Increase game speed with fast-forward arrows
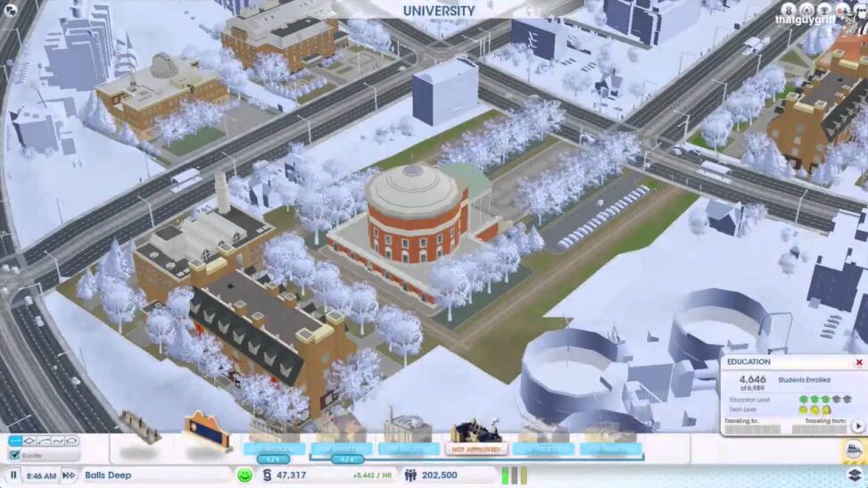Screen dimensions: 868x488 (68, 476)
